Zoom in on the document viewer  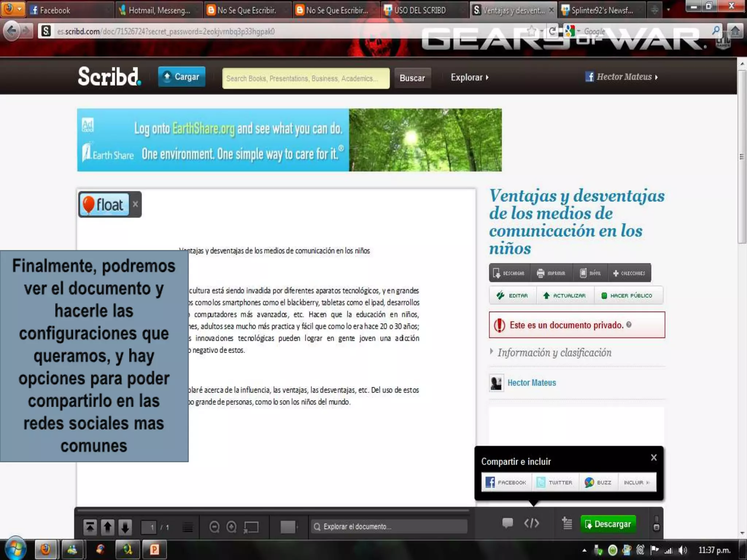click(232, 527)
